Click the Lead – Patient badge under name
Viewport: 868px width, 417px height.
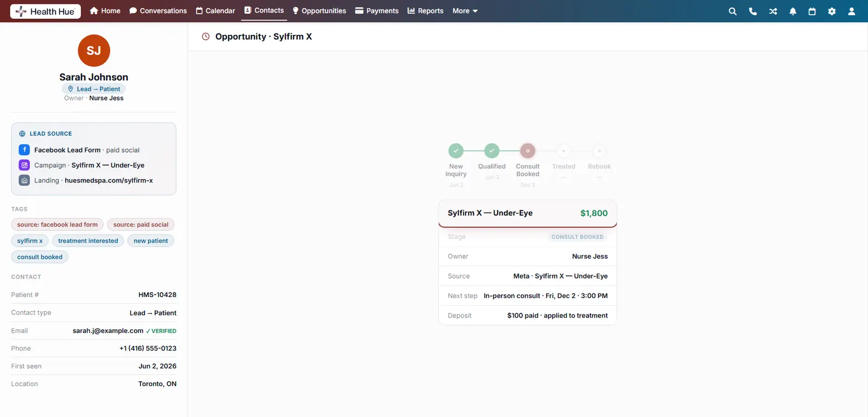click(x=94, y=89)
